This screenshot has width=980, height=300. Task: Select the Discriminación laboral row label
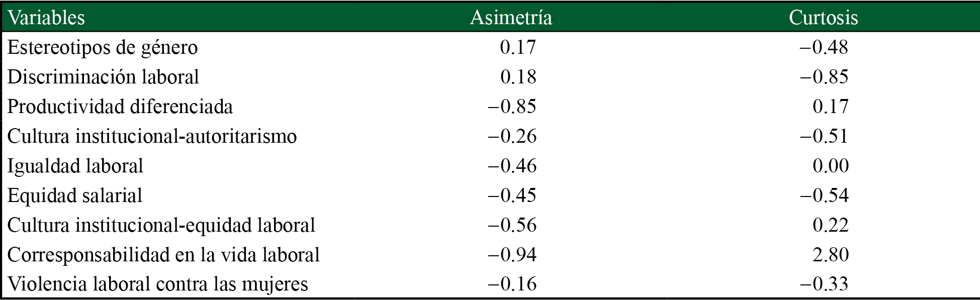click(x=103, y=77)
